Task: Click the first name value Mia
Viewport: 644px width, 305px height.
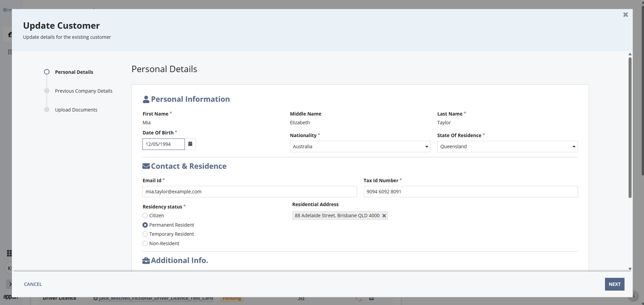Action: (147, 122)
